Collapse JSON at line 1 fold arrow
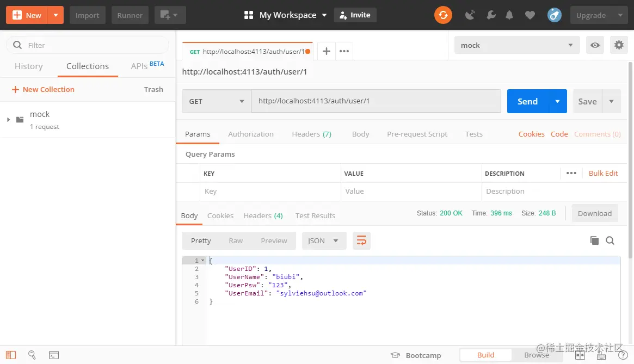Viewport: 634px width, 364px height. 203,261
